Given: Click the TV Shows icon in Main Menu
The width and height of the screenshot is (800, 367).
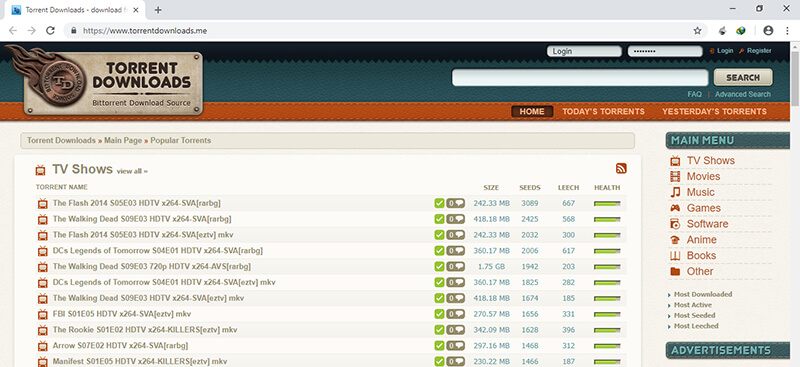Looking at the screenshot, I should point(675,161).
